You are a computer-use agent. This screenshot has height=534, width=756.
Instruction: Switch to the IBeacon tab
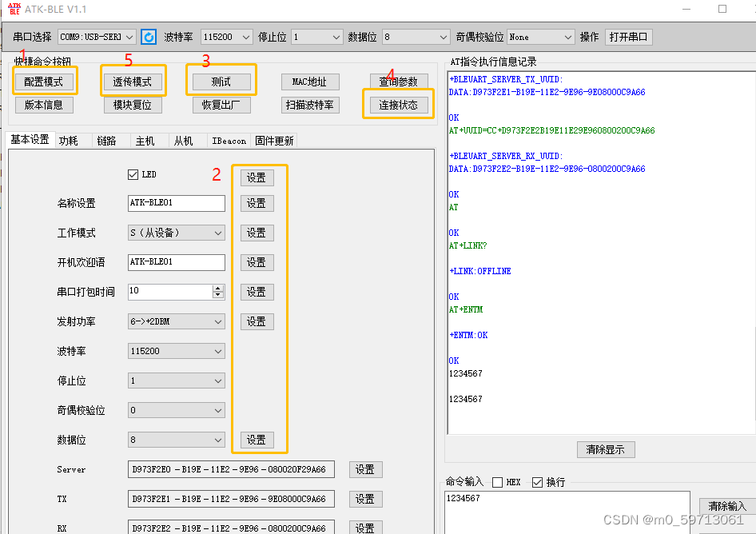point(229,140)
